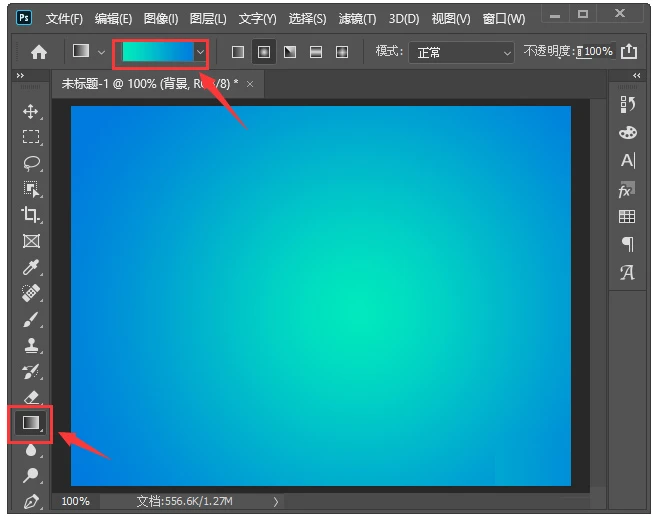Open the 选择(S) menu

(307, 19)
